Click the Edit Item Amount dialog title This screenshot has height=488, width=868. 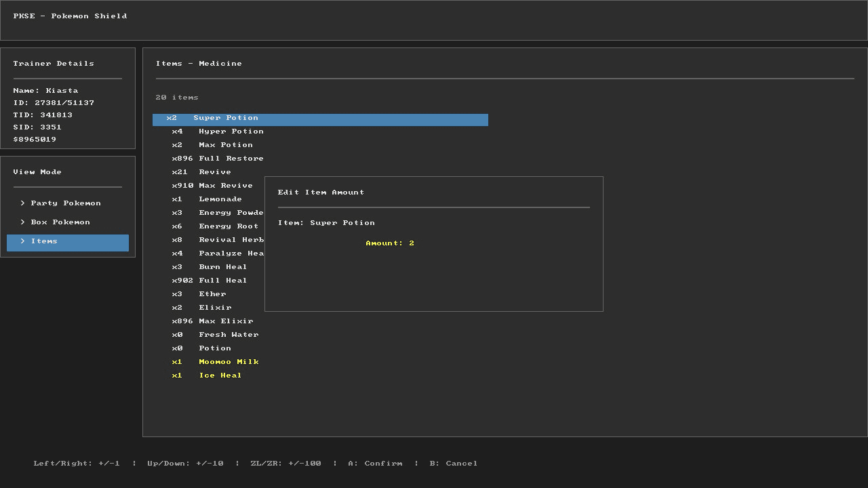click(321, 192)
